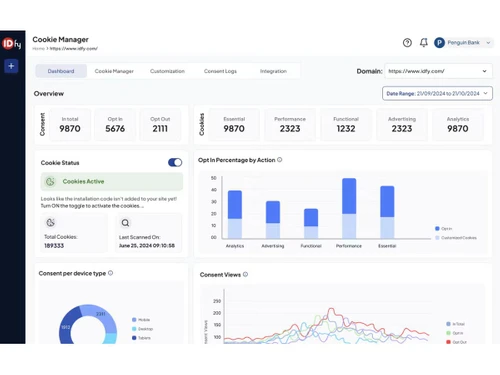Image resolution: width=500 pixels, height=375 pixels.
Task: Click the Customized Cookies legend swatch
Action: (x=437, y=238)
